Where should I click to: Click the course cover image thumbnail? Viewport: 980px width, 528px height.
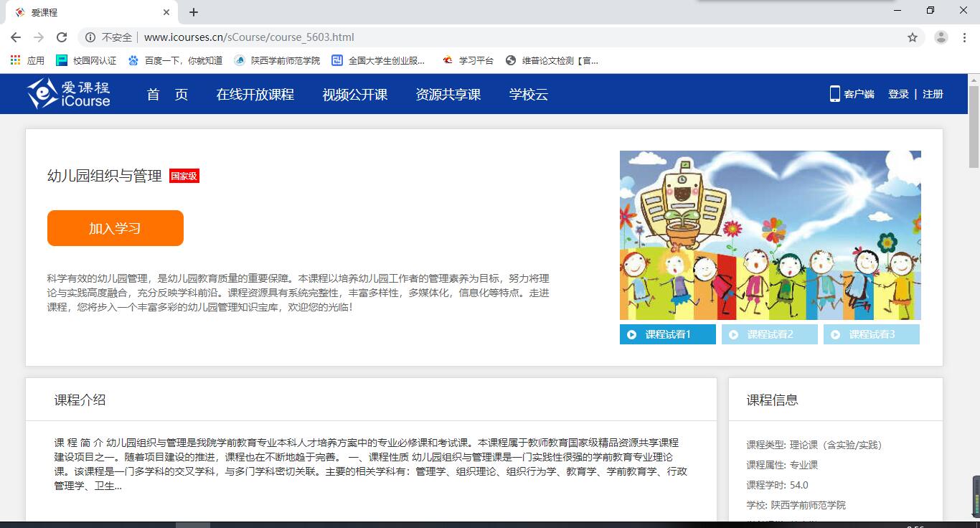[x=770, y=235]
